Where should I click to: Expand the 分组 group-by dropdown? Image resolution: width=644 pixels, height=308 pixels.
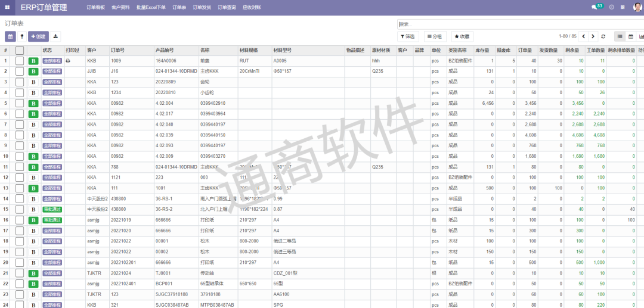pos(435,36)
